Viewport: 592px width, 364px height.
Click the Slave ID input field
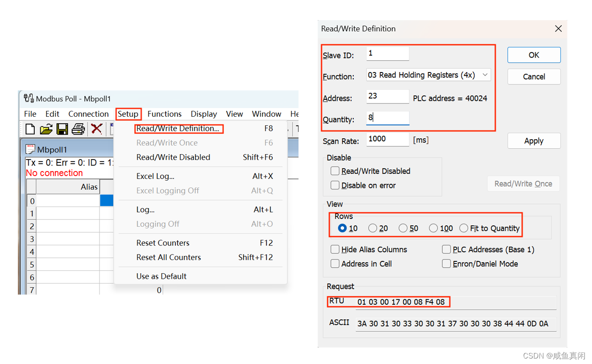click(x=388, y=53)
